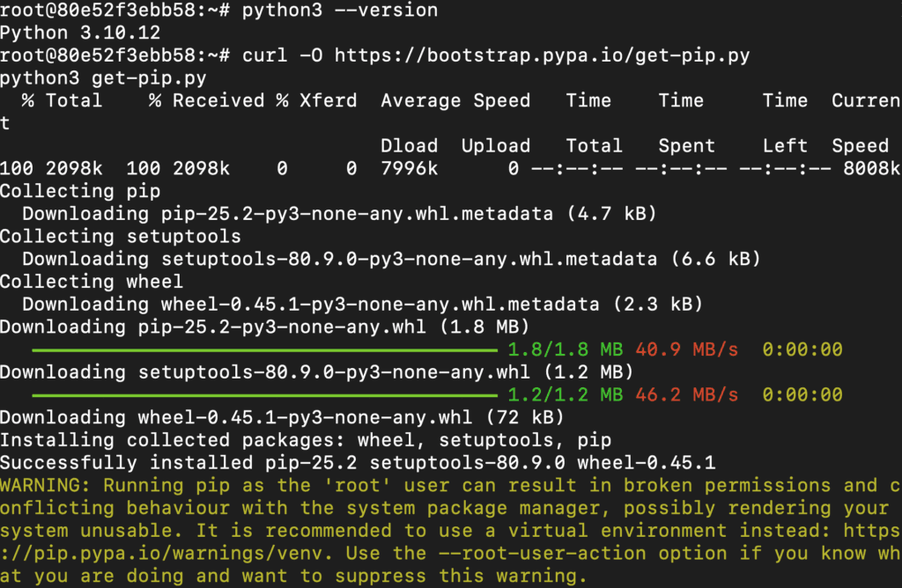
Task: Click the yellow WARNING label
Action: [46, 486]
